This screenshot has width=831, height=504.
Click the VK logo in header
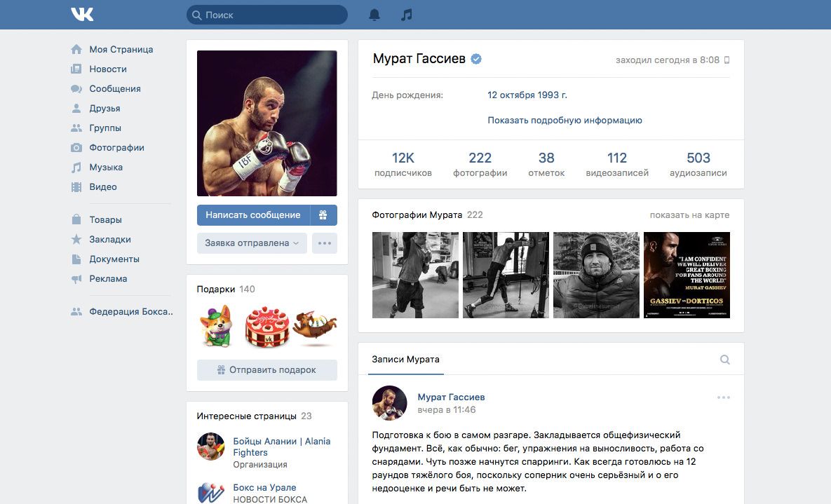pos(82,14)
